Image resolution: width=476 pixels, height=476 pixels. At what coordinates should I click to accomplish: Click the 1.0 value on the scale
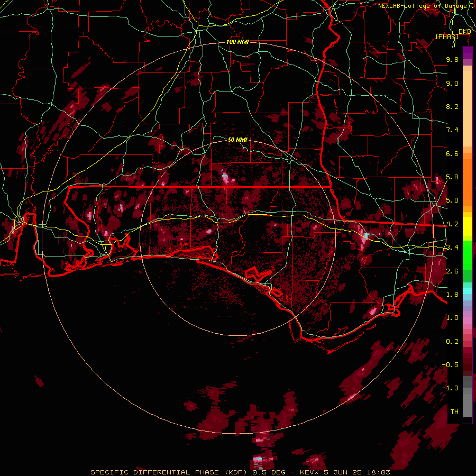tap(452, 318)
